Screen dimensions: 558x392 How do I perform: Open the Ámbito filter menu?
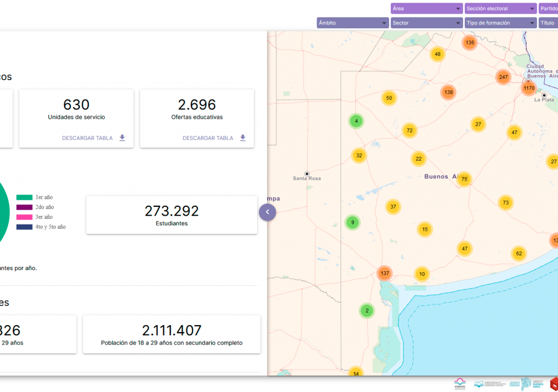[352, 23]
